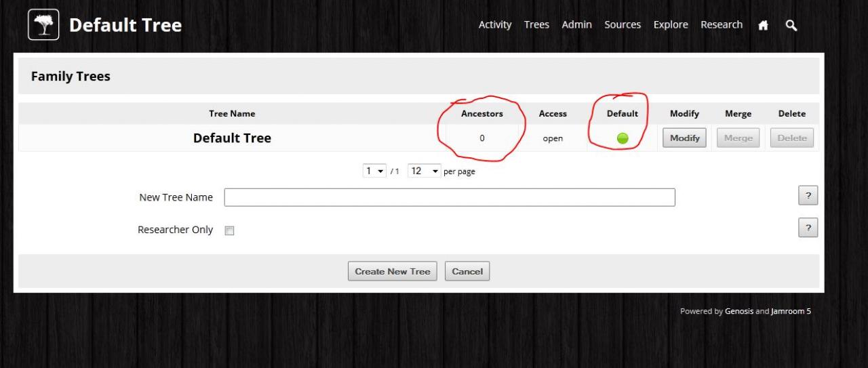Open the Trees menu

[536, 25]
